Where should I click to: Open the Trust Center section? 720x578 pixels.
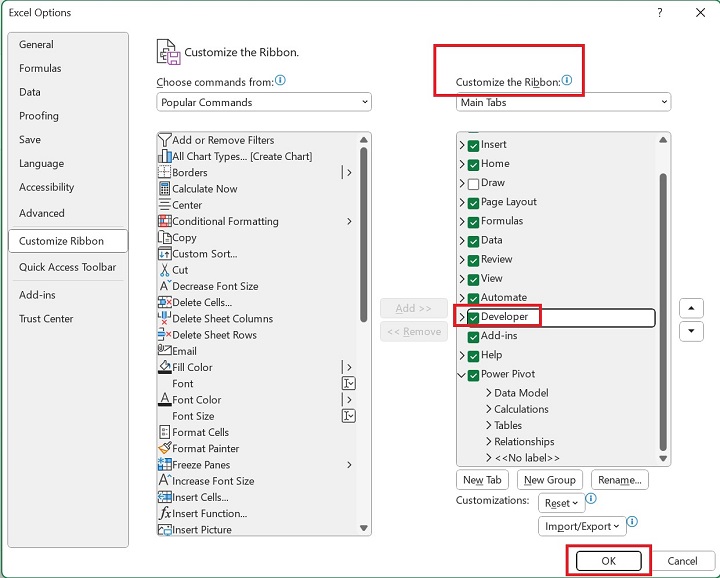click(46, 319)
